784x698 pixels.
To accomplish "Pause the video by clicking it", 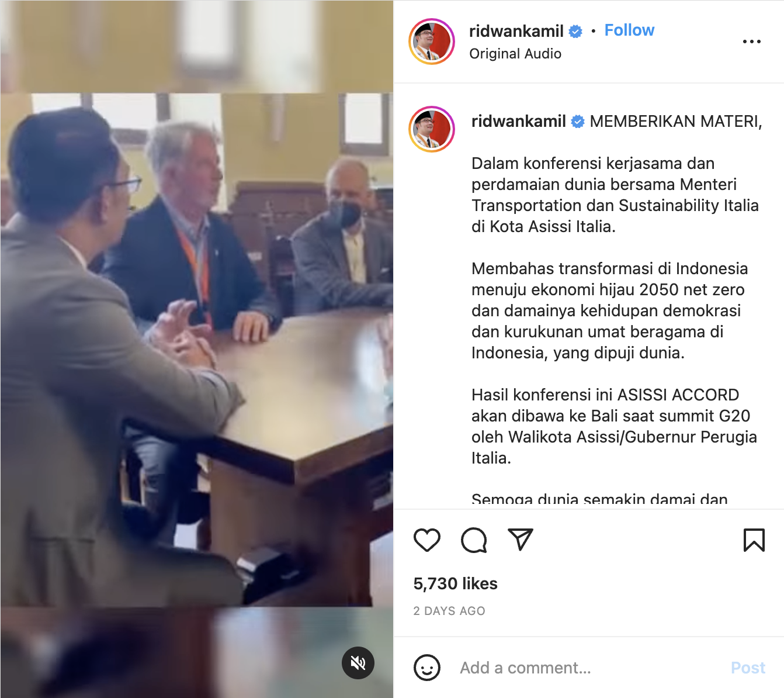I will 197,349.
